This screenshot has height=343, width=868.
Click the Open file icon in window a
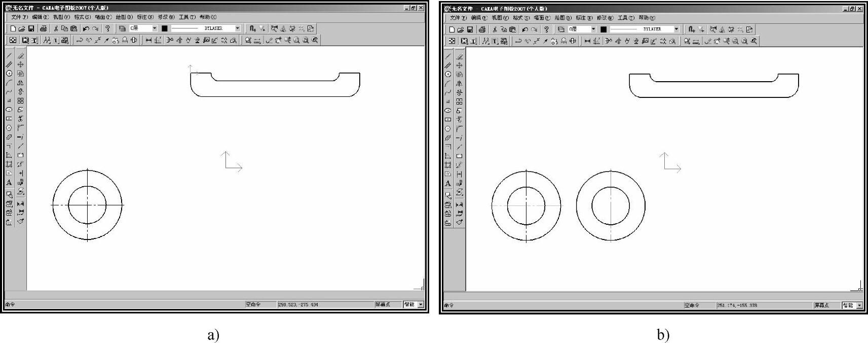point(22,28)
